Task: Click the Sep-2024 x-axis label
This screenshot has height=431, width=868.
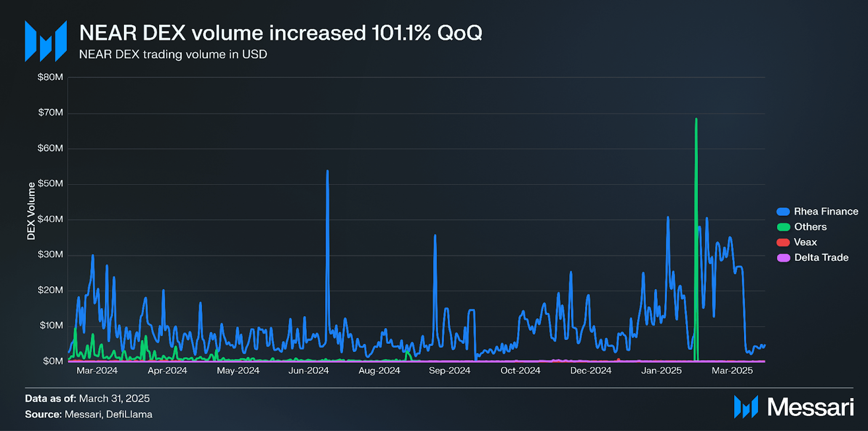Action: pyautogui.click(x=449, y=371)
